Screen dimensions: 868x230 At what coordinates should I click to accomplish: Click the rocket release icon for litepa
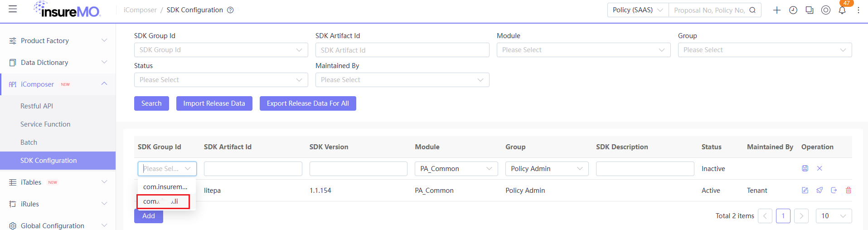[x=820, y=190]
